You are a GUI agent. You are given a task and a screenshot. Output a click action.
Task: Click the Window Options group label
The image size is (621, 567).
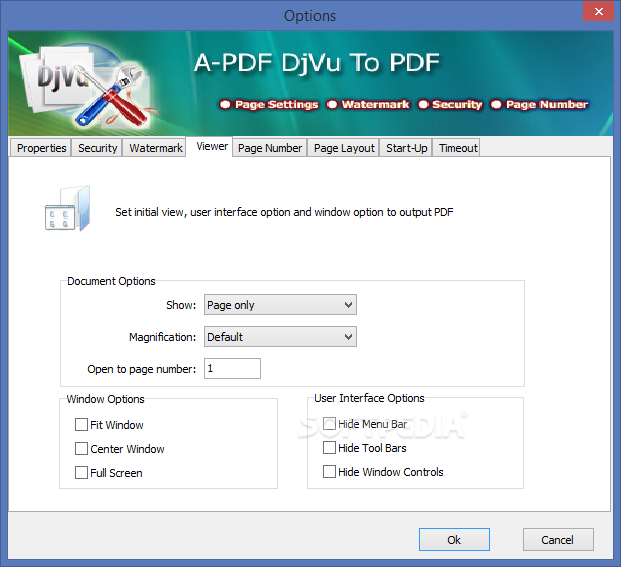pyautogui.click(x=105, y=399)
